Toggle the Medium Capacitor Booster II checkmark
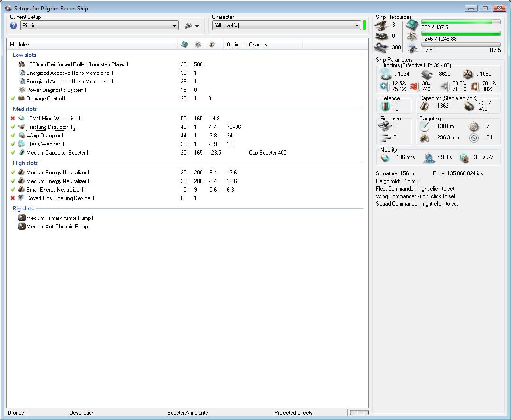Screen dimensions: 511x420 tap(13, 152)
